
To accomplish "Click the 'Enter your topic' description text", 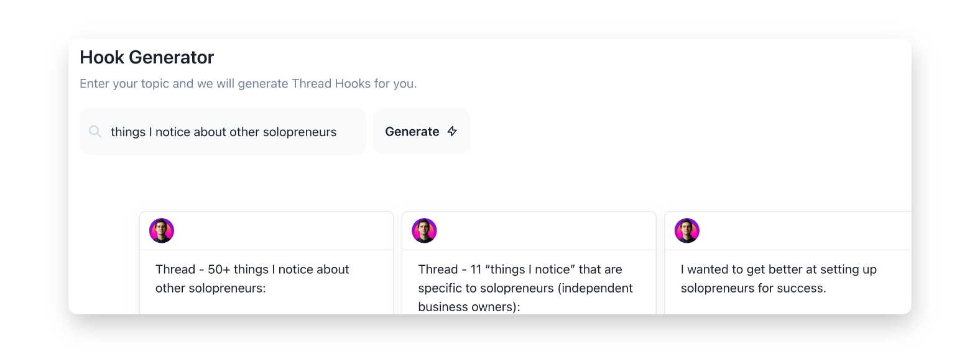I will coord(248,84).
